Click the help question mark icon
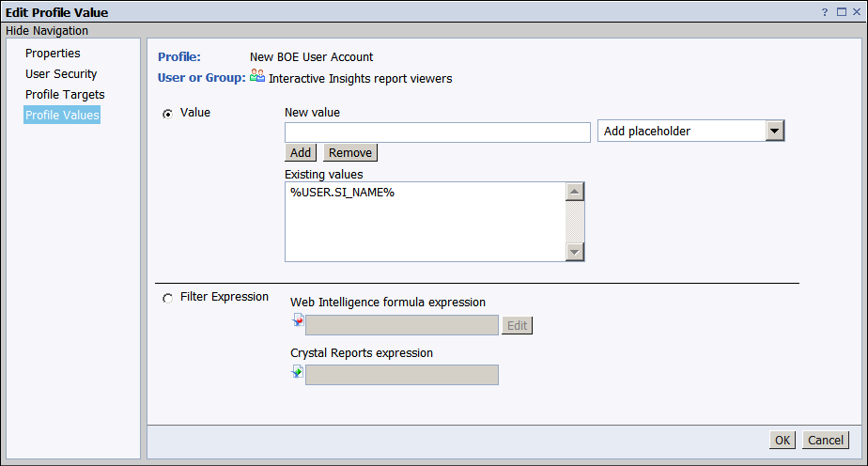The width and height of the screenshot is (868, 466). [x=824, y=12]
